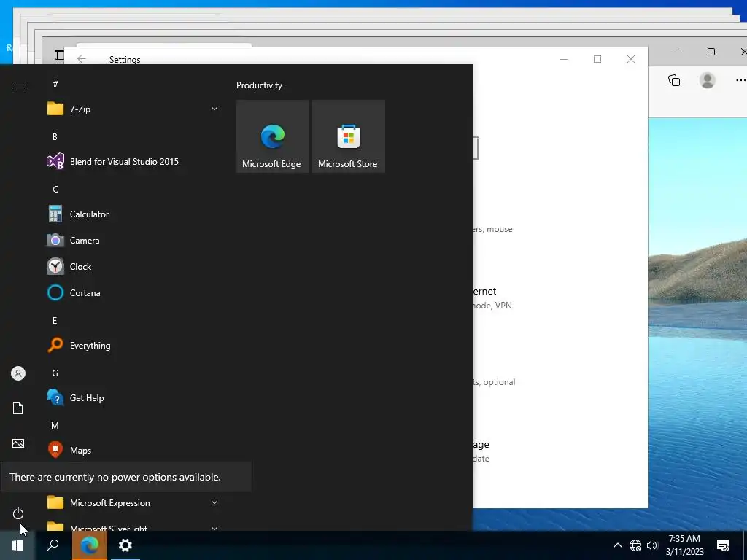Maximize the Settings window
Screen dimensions: 747x560
(x=597, y=59)
